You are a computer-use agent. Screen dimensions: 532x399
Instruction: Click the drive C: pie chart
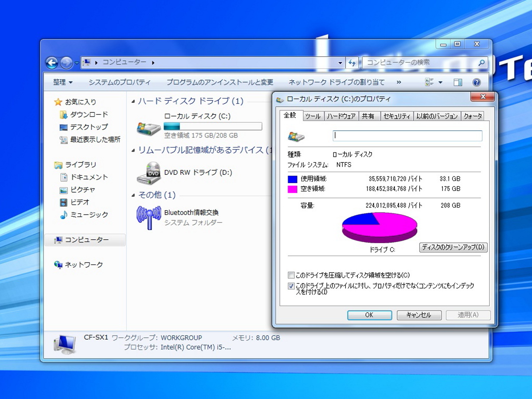(379, 227)
